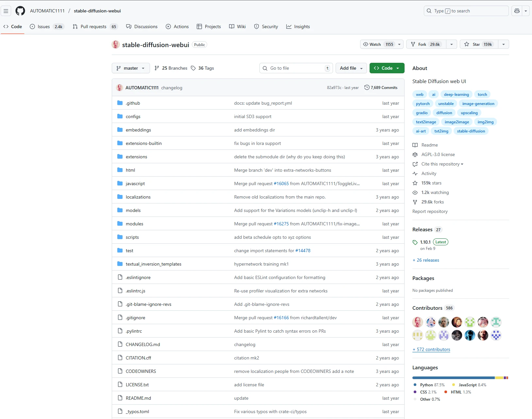Click the AGPL-3.0 license scale icon

pyautogui.click(x=415, y=154)
